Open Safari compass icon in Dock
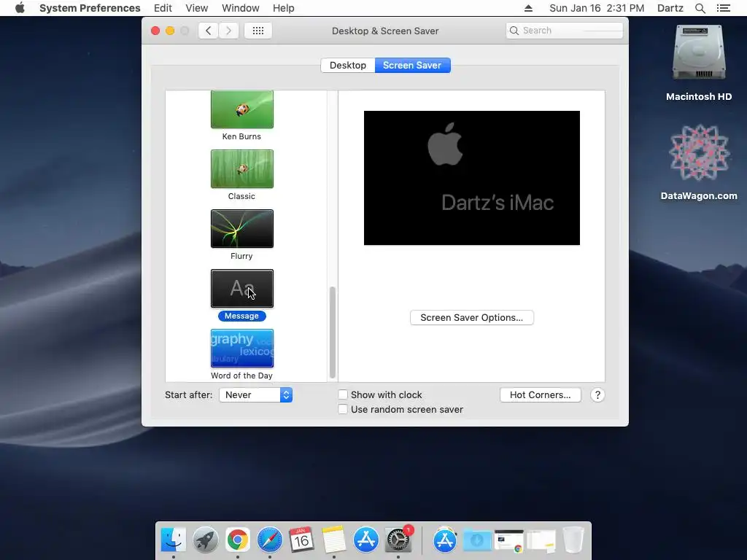747x560 pixels. (270, 540)
